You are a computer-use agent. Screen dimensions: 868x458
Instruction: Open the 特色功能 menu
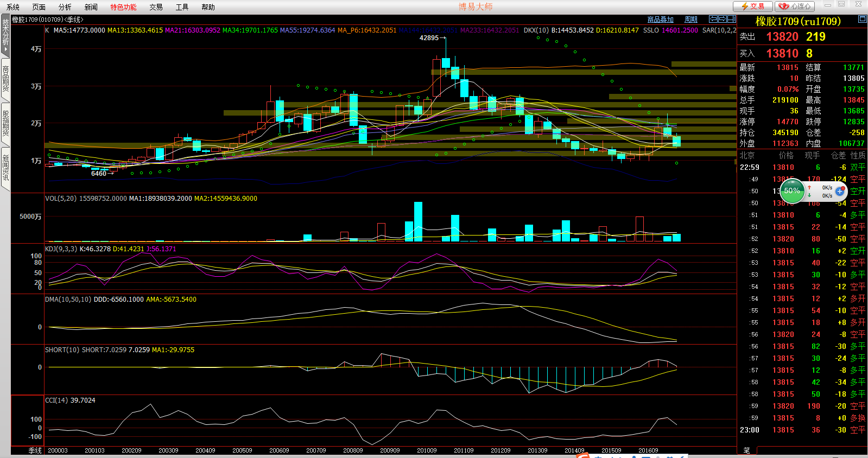tap(124, 7)
